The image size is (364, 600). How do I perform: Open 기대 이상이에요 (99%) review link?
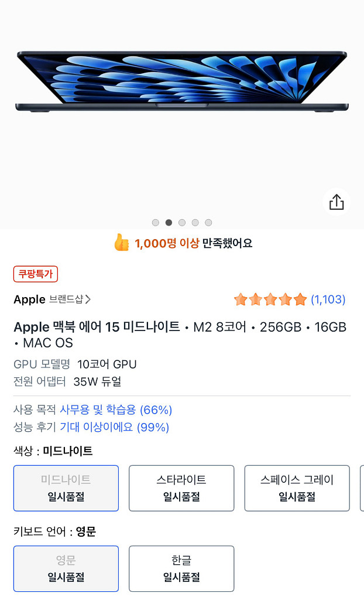coord(114,427)
